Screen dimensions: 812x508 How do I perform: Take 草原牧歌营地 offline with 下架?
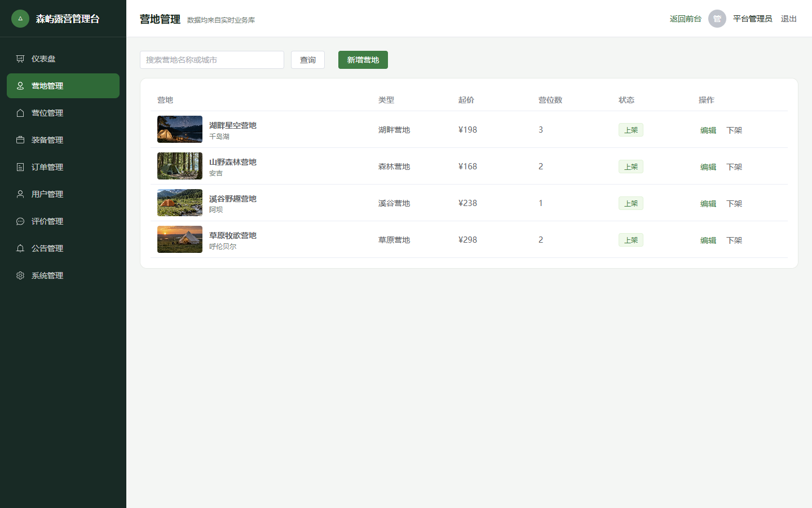point(734,240)
